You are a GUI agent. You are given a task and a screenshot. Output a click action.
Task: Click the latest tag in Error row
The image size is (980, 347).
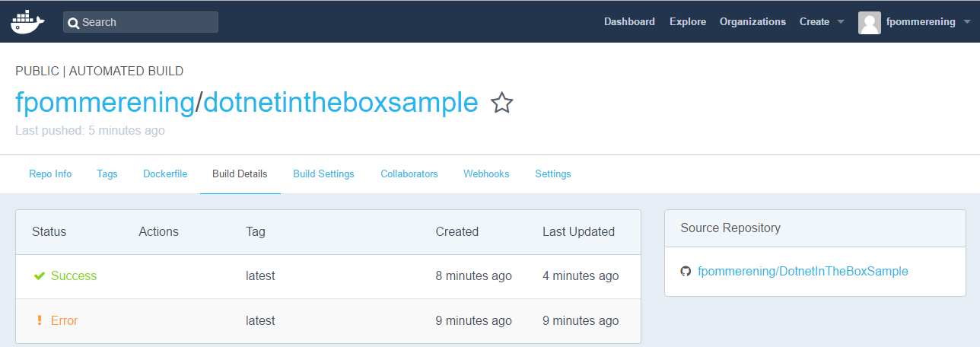[x=260, y=321]
